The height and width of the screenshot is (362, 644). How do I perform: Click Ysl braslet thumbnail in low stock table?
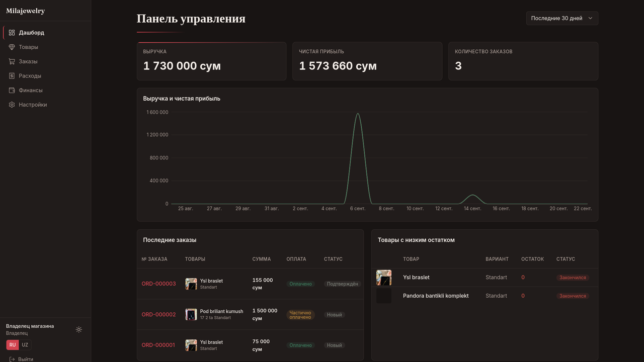click(384, 278)
